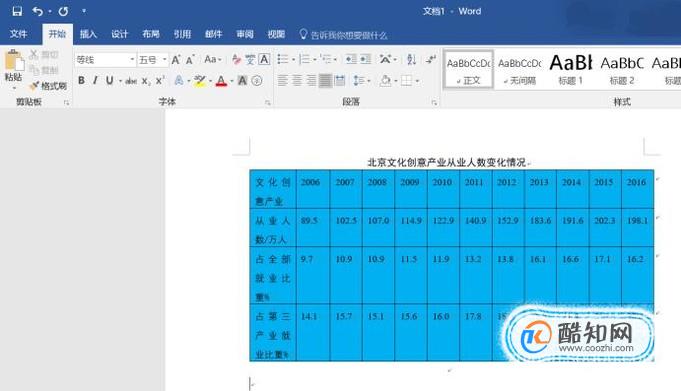Apply paragraph shading with the bucket icon
This screenshot has width=681, height=391.
385,80
